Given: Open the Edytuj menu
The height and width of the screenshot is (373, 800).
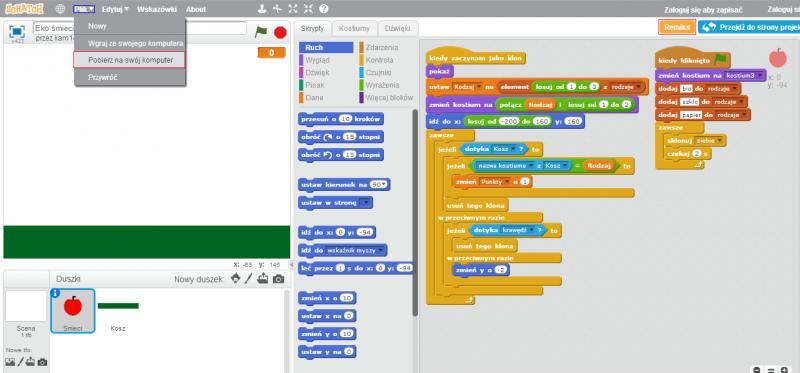Looking at the screenshot, I should coord(115,9).
